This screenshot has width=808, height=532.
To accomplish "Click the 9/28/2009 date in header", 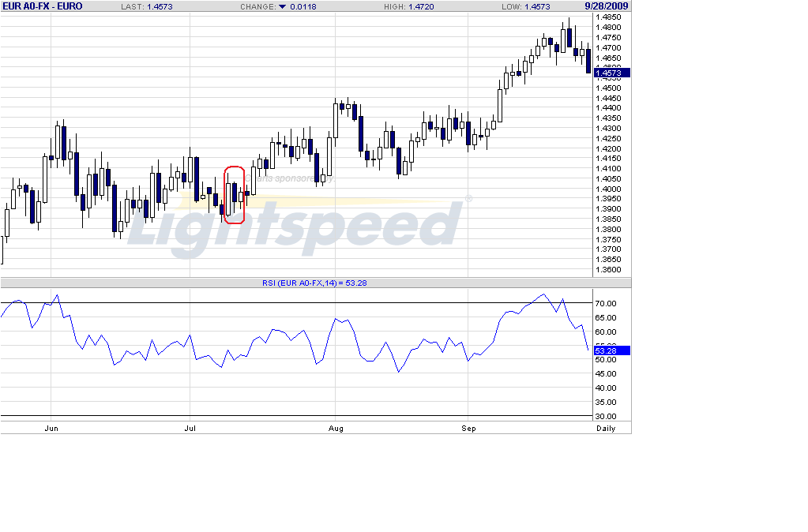I will point(606,6).
